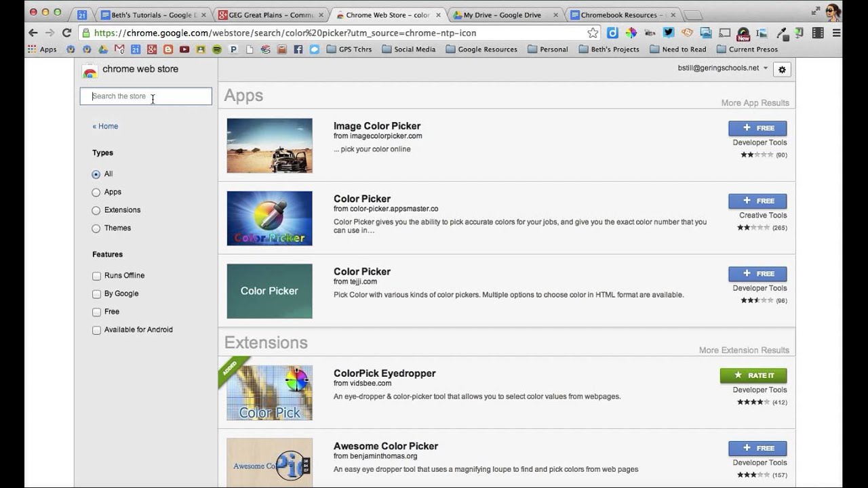This screenshot has width=868, height=488.
Task: Check the Runs Offline feature box
Action: pos(96,276)
